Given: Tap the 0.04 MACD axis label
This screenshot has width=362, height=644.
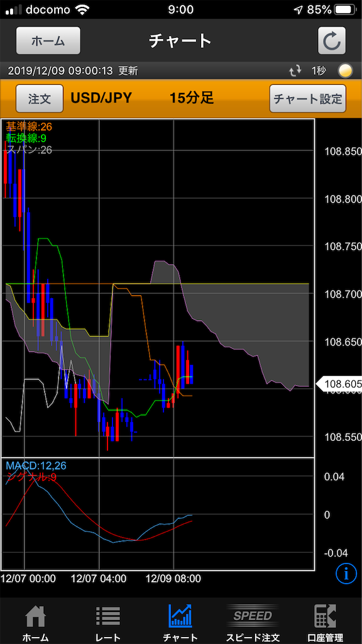Looking at the screenshot, I should [333, 477].
